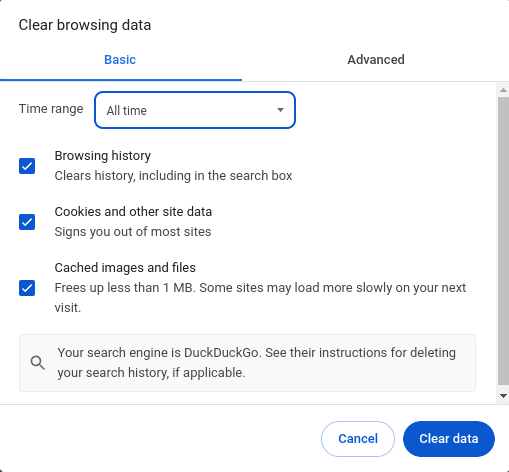Click the 'Clears history, including in the search box' text
Image resolution: width=509 pixels, height=472 pixels.
pyautogui.click(x=173, y=176)
